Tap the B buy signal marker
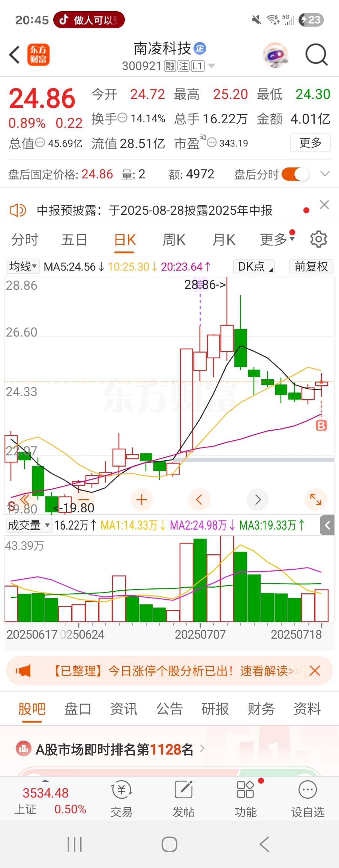 (321, 425)
